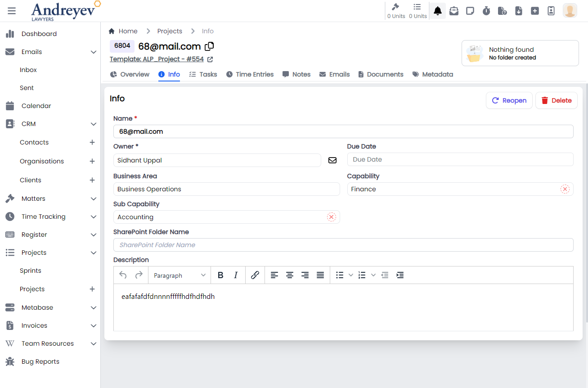Clear the Accounting sub capability
The width and height of the screenshot is (588, 388).
point(331,217)
